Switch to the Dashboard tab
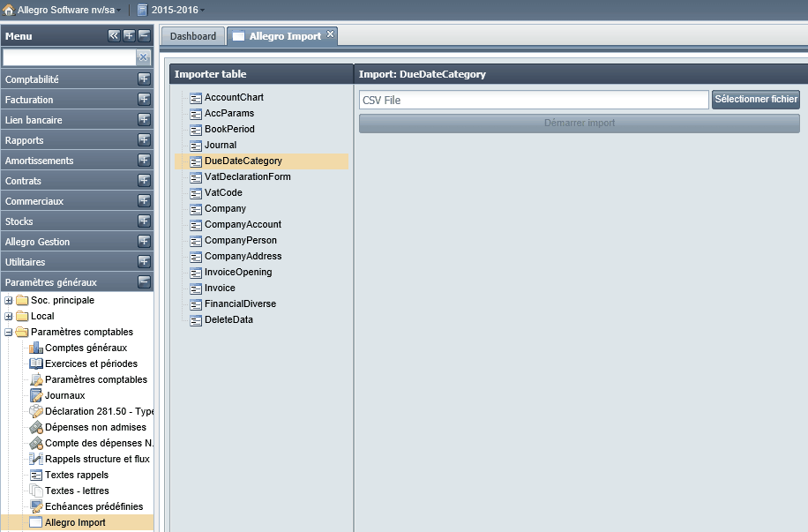 point(193,36)
